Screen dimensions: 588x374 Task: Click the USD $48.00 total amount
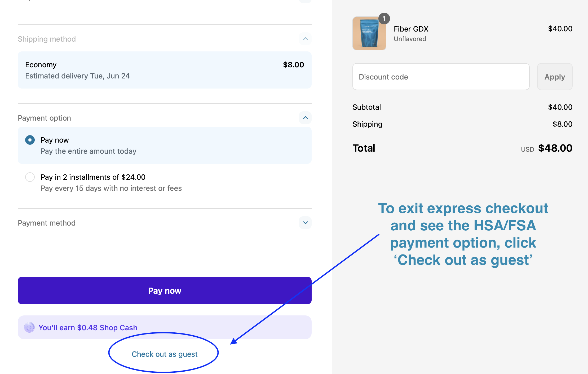(546, 148)
